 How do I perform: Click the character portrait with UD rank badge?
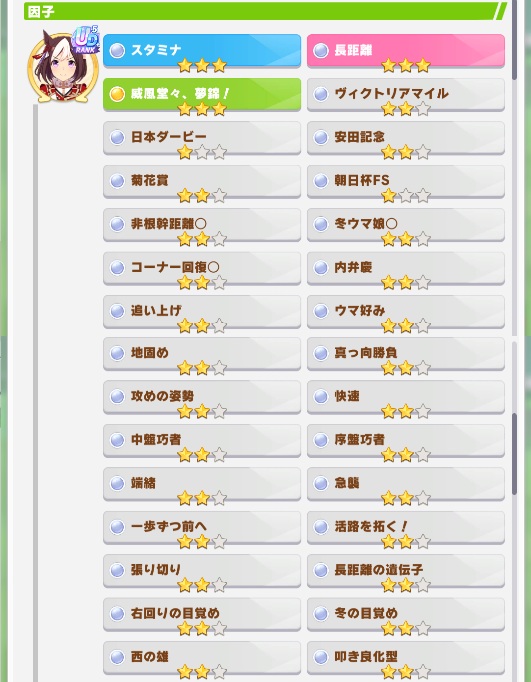coord(63,65)
